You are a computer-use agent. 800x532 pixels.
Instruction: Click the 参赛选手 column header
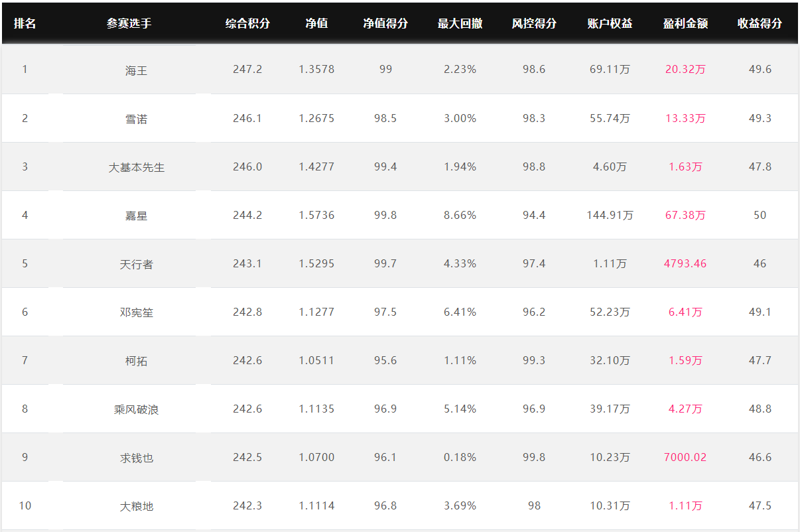(129, 23)
